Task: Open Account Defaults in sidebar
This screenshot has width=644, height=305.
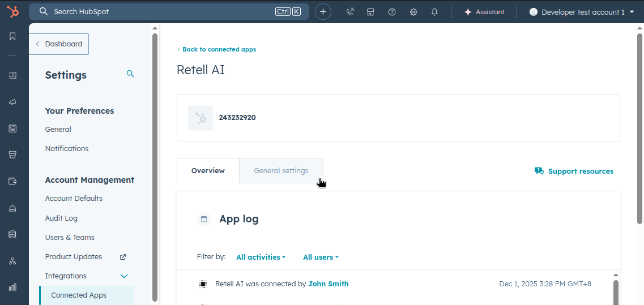Action: [74, 199]
